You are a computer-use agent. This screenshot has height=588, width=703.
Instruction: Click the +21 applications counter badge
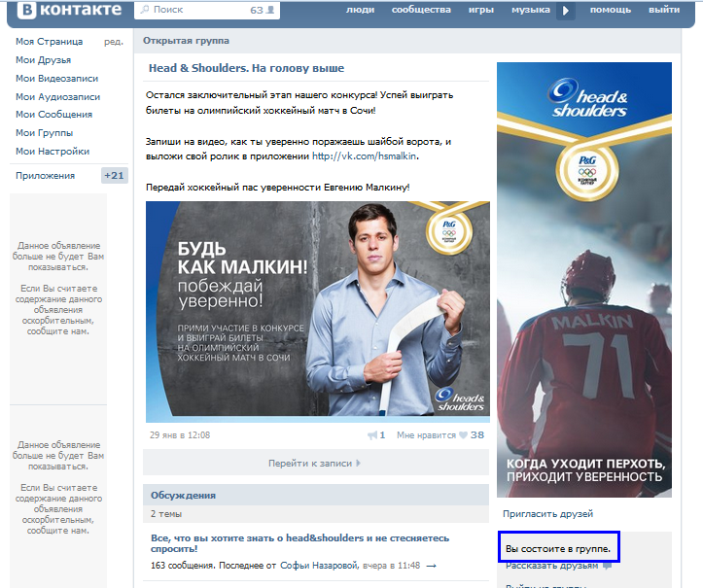(x=115, y=175)
